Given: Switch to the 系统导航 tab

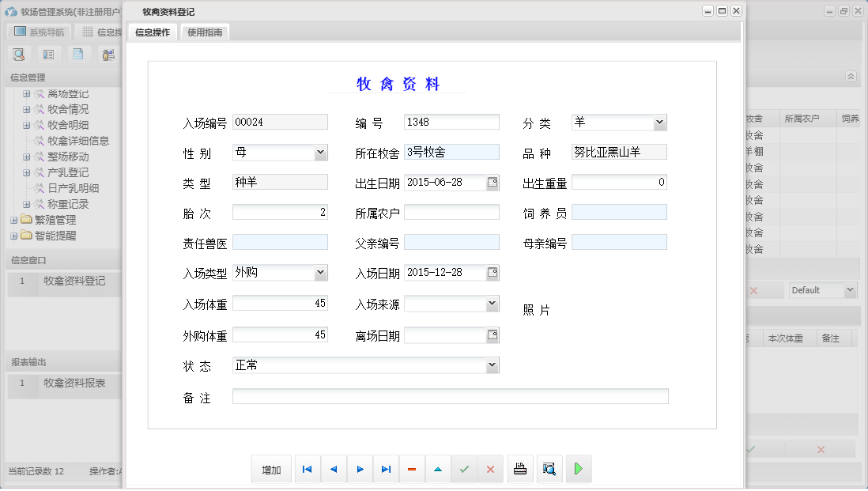Looking at the screenshot, I should 40,31.
